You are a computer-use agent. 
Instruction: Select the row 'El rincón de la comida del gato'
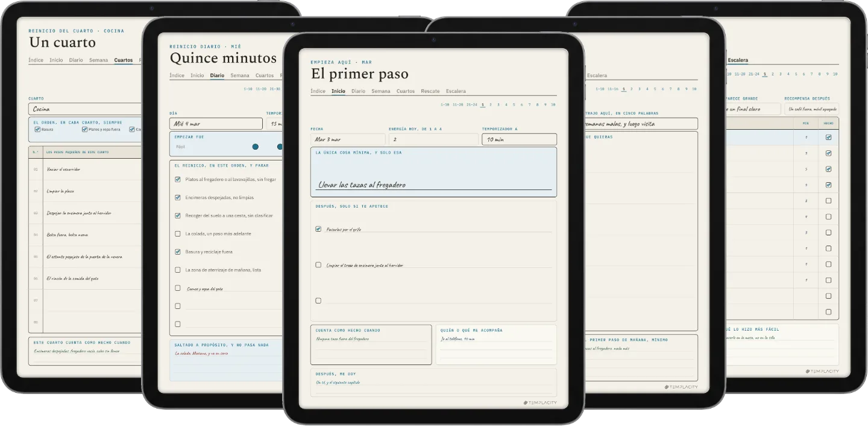[x=85, y=279]
